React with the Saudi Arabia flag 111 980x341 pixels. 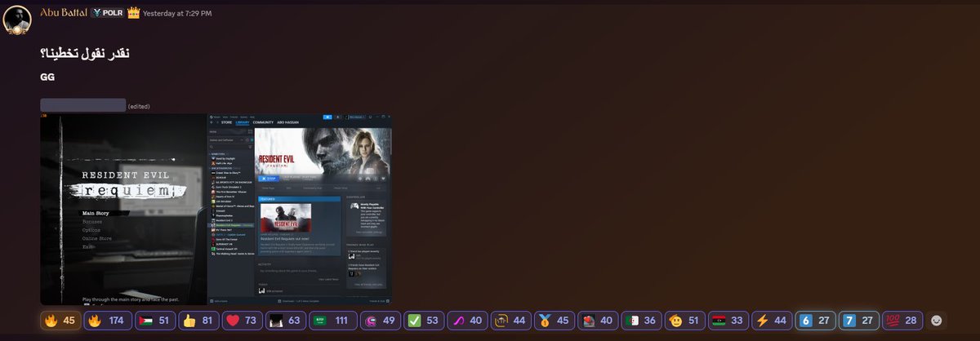pos(332,321)
